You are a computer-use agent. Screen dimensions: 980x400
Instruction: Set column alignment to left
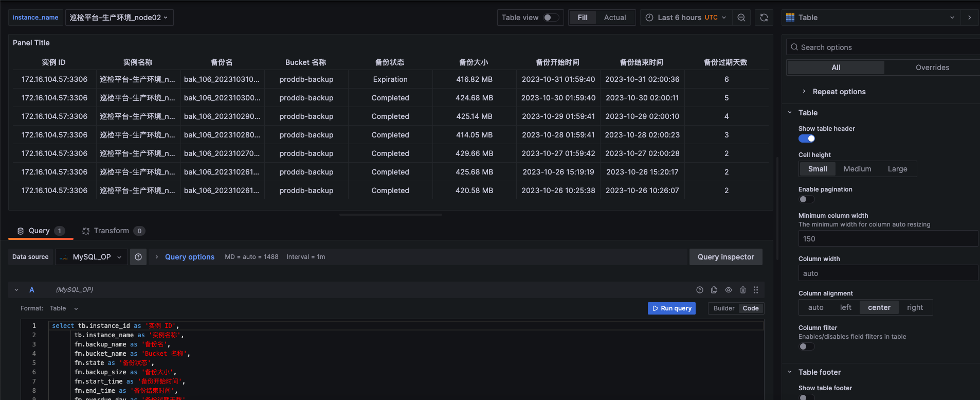click(846, 307)
